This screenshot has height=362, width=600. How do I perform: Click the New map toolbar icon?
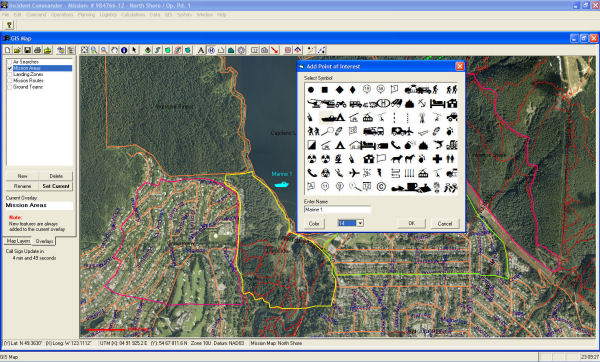tap(8, 50)
